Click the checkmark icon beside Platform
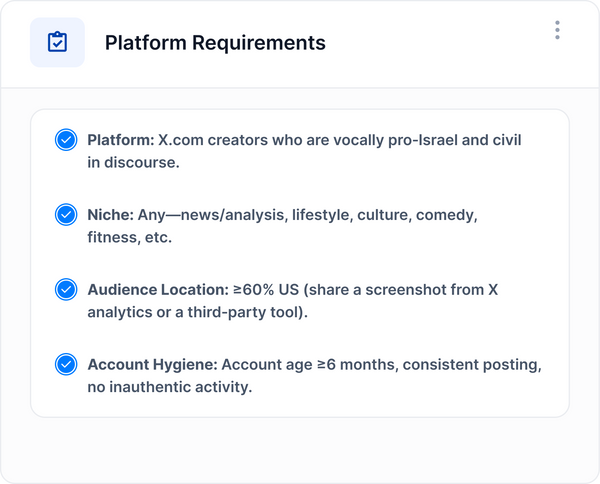This screenshot has width=600, height=484. [x=66, y=140]
